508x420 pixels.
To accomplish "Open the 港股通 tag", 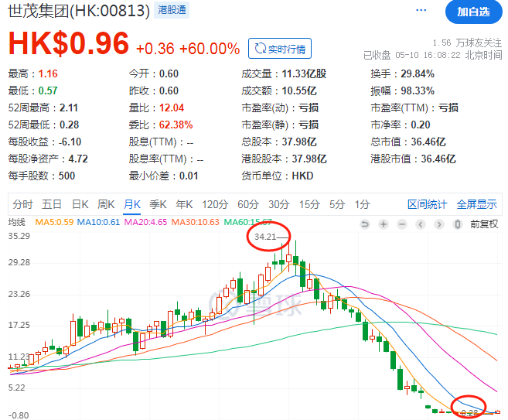I will point(172,10).
